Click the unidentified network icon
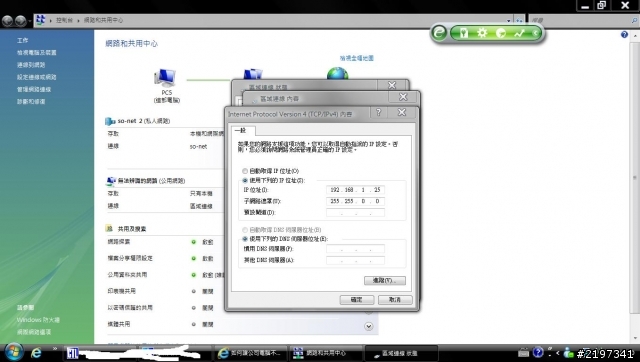The image size is (640, 362). pyautogui.click(x=111, y=181)
